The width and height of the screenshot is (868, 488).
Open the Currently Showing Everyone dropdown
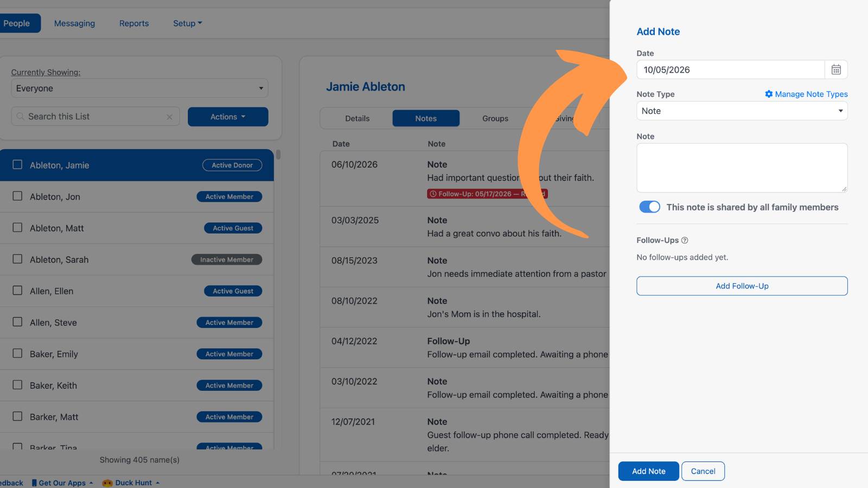pyautogui.click(x=139, y=88)
